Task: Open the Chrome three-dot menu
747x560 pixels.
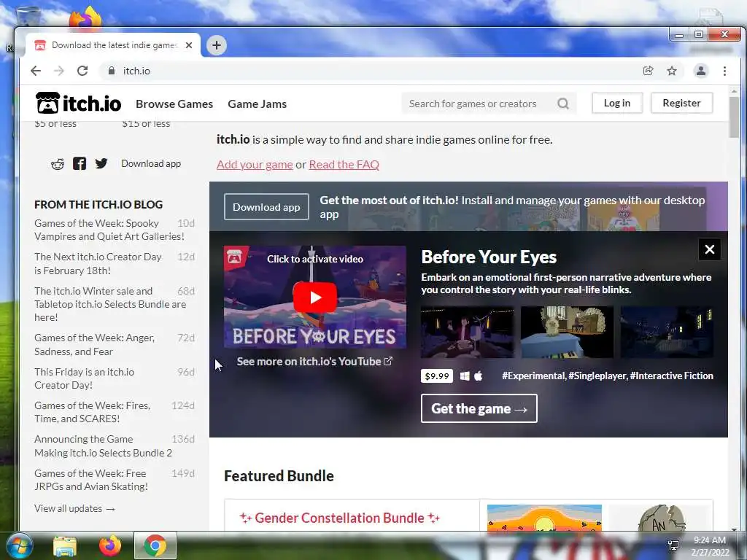Action: 724,71
